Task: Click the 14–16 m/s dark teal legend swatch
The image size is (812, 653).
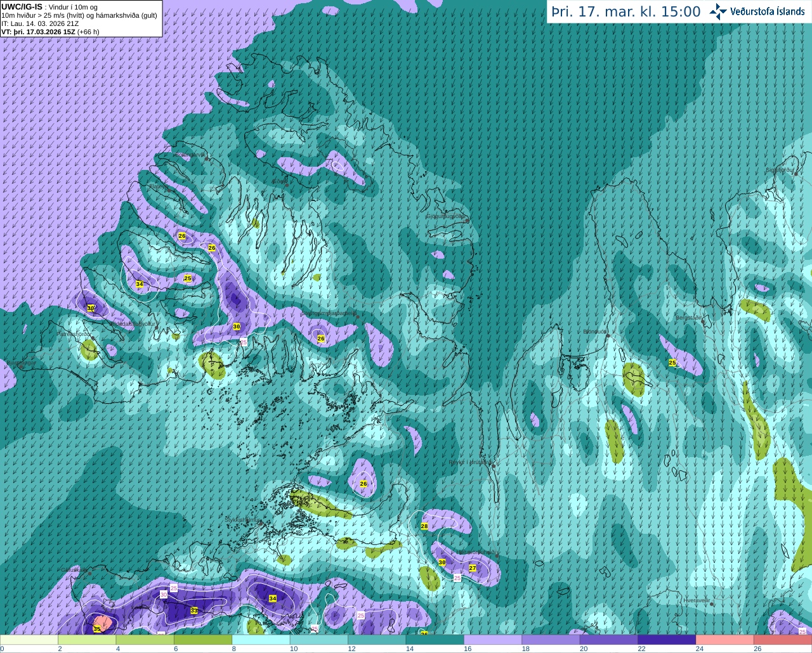Action: point(435,640)
